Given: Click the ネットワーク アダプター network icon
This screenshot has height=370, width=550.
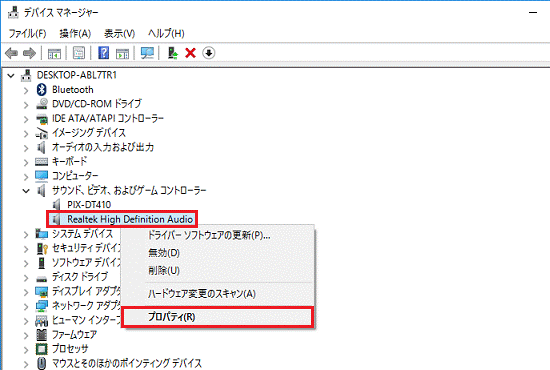Looking at the screenshot, I should click(x=41, y=306).
